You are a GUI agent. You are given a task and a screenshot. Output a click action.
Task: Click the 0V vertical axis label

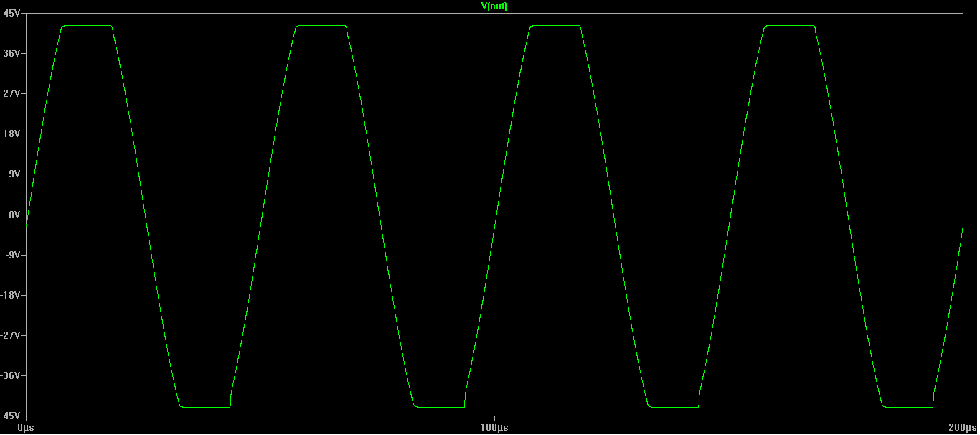coord(16,214)
